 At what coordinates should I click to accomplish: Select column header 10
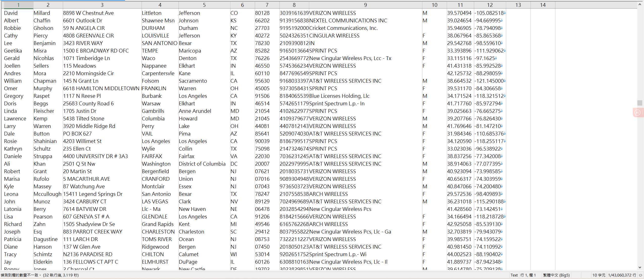pos(434,5)
